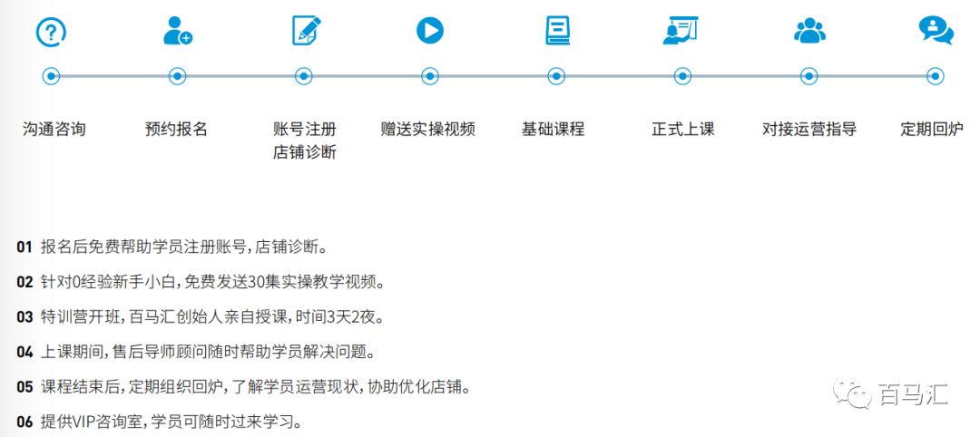980x437 pixels.
Task: Select the 对接运营指导 step label
Action: tap(809, 129)
